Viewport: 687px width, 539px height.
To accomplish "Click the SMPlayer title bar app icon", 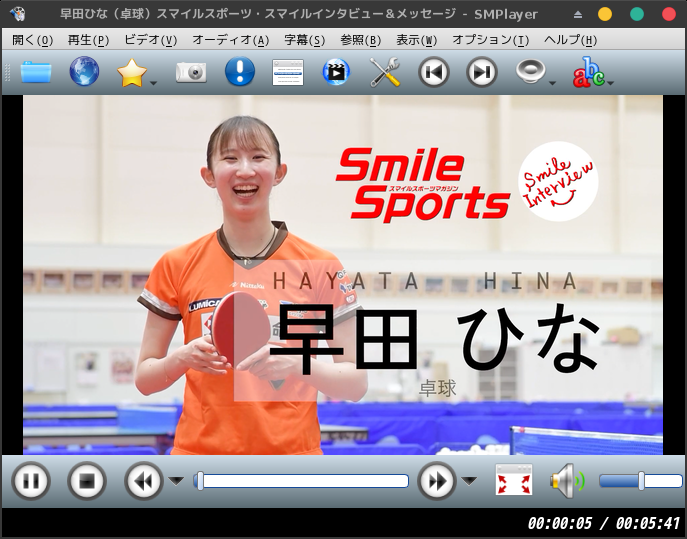I will [18, 14].
